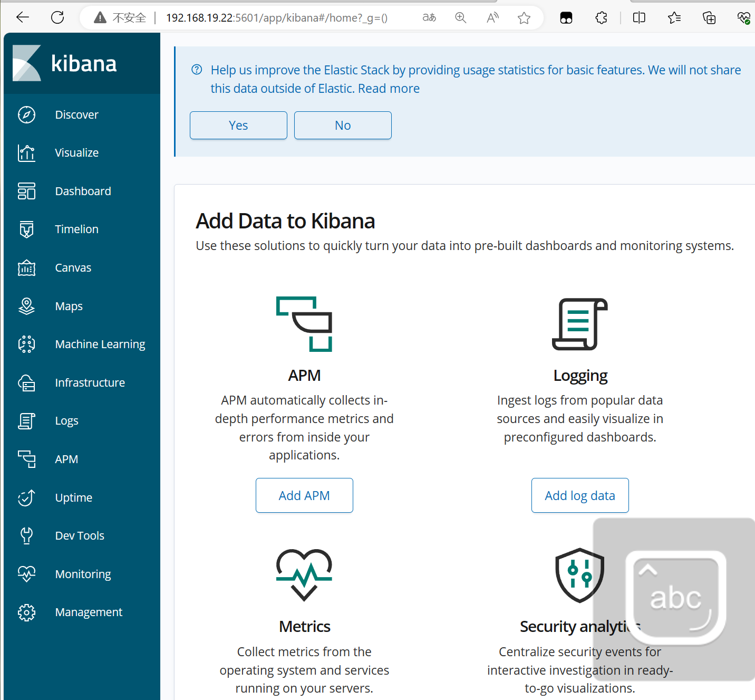Open browser extensions puzzle icon
The image size is (755, 700).
pos(601,18)
